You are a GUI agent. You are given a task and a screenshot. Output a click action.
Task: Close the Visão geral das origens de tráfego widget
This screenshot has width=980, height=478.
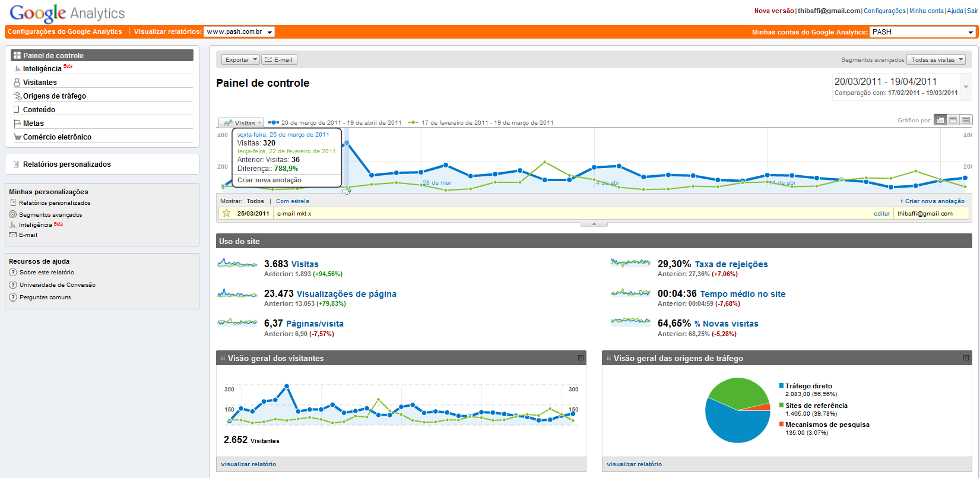tap(966, 357)
